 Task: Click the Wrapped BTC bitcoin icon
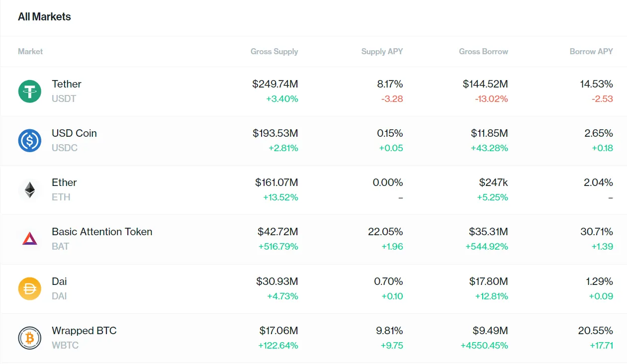pos(30,338)
